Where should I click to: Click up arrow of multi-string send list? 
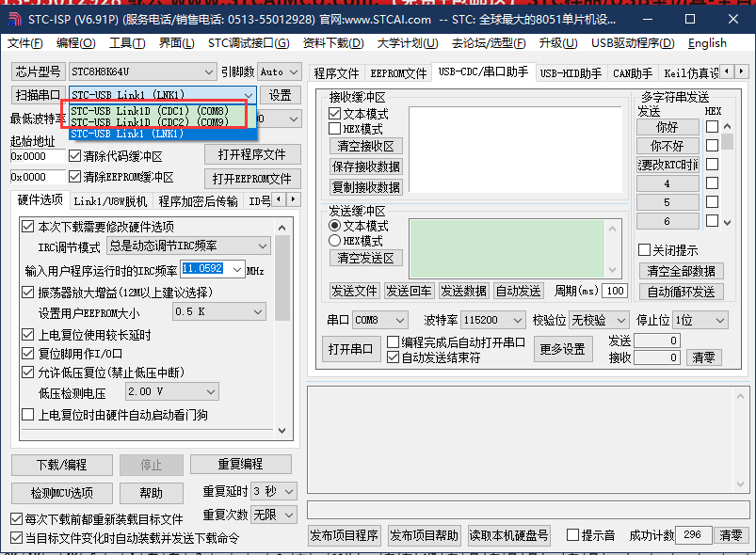(x=728, y=126)
